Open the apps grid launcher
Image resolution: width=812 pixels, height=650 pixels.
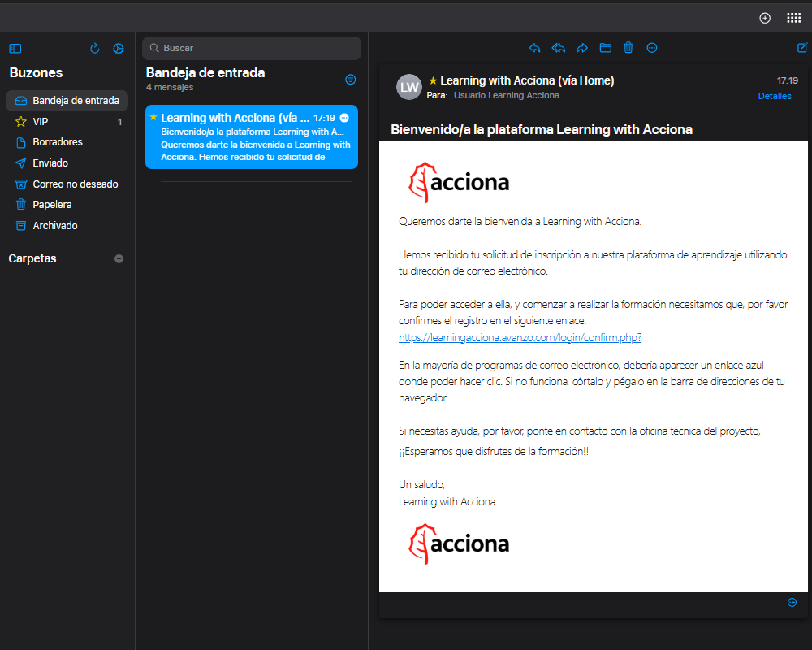793,18
